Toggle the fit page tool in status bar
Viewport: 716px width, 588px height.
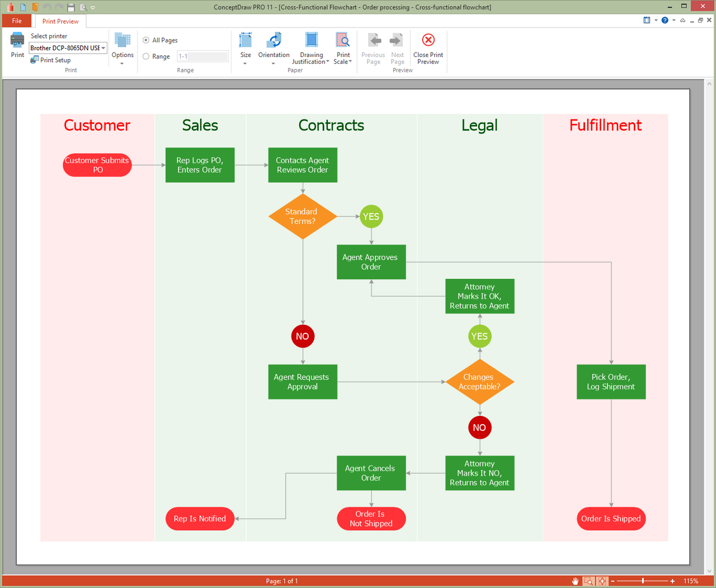point(602,581)
